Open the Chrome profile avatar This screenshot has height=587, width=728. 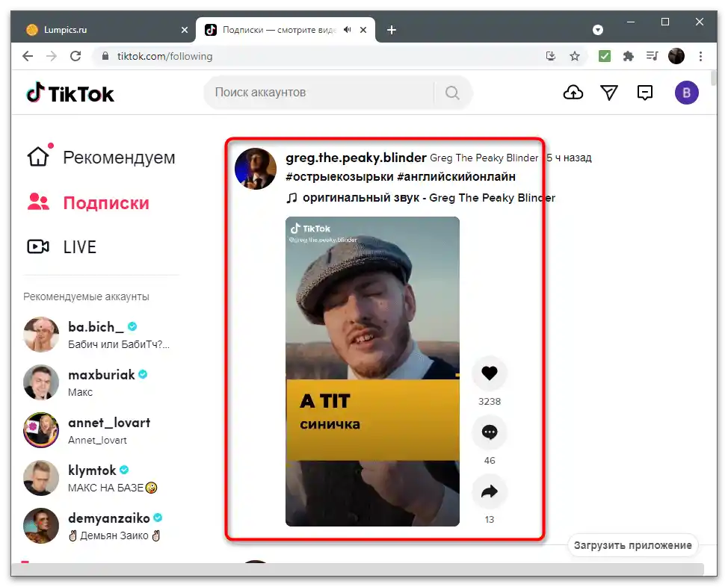pos(676,56)
